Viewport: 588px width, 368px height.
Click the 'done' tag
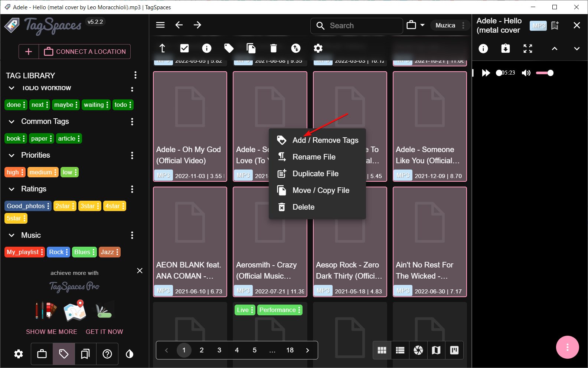coord(14,105)
